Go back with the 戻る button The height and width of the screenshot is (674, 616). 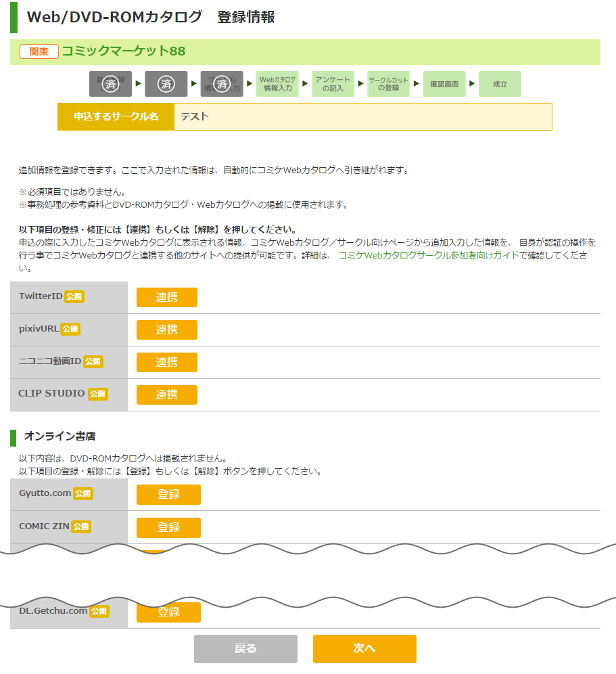(245, 649)
